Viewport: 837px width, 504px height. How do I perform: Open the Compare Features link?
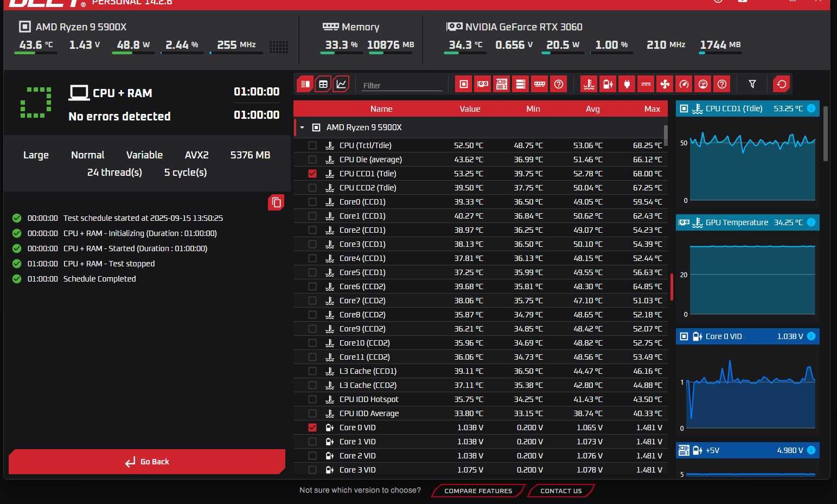pyautogui.click(x=478, y=491)
